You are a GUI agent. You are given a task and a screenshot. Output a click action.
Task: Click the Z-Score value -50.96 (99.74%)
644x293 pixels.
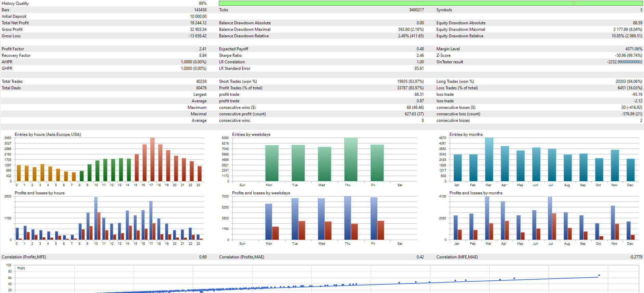[629, 55]
